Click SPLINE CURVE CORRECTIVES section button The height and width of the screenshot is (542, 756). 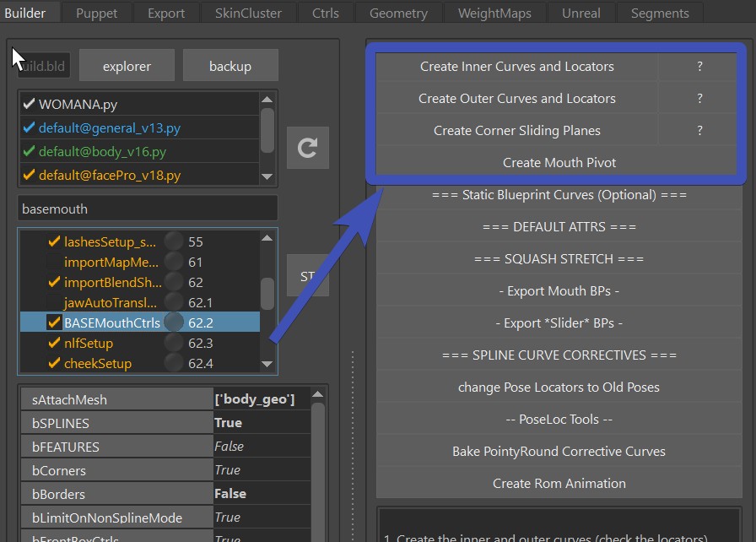(559, 355)
